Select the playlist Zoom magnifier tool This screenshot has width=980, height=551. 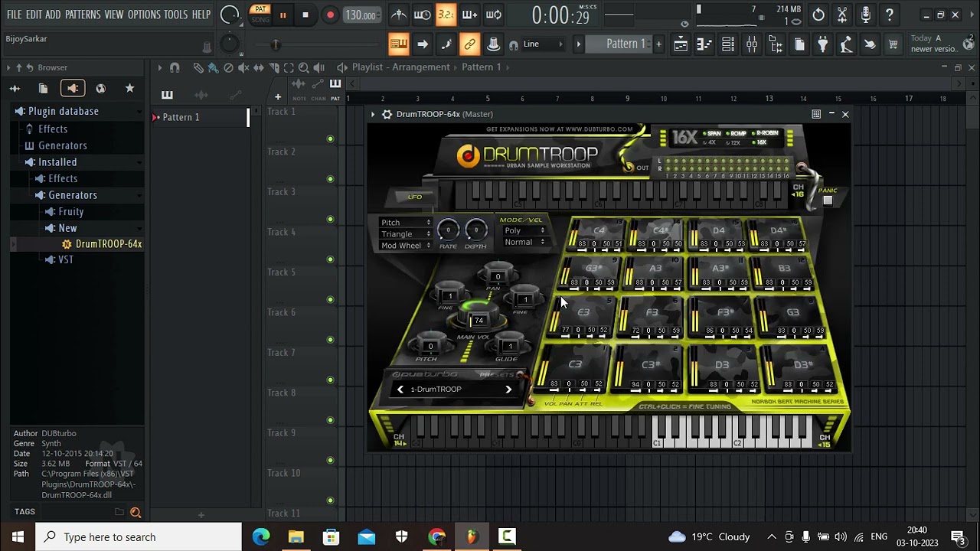pyautogui.click(x=304, y=67)
